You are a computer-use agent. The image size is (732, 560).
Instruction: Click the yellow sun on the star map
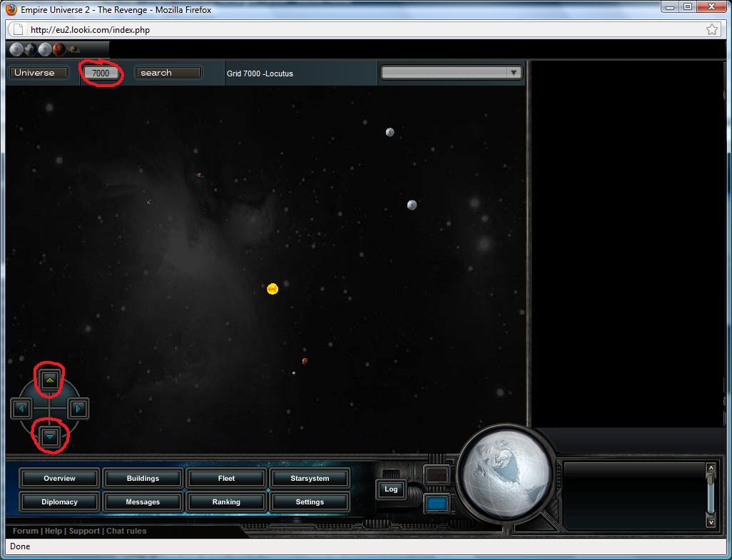[x=273, y=289]
